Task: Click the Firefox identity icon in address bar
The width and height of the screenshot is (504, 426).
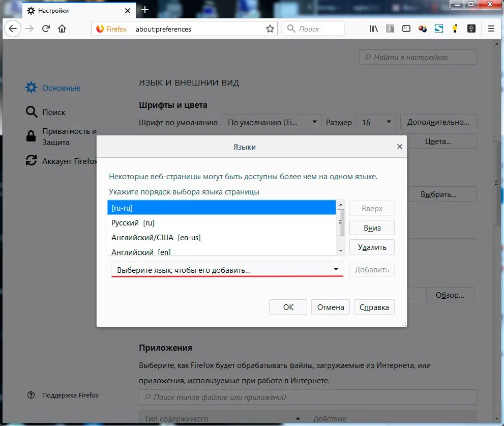Action: click(x=111, y=29)
